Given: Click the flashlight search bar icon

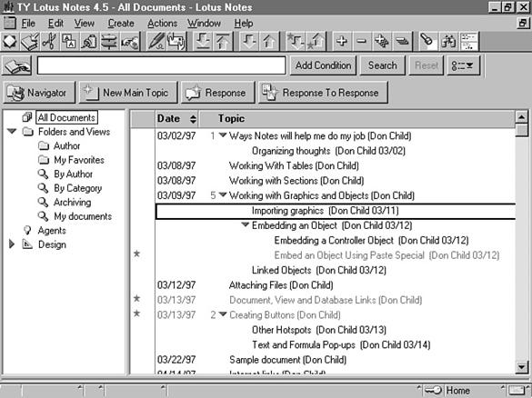Looking at the screenshot, I should [427, 42].
